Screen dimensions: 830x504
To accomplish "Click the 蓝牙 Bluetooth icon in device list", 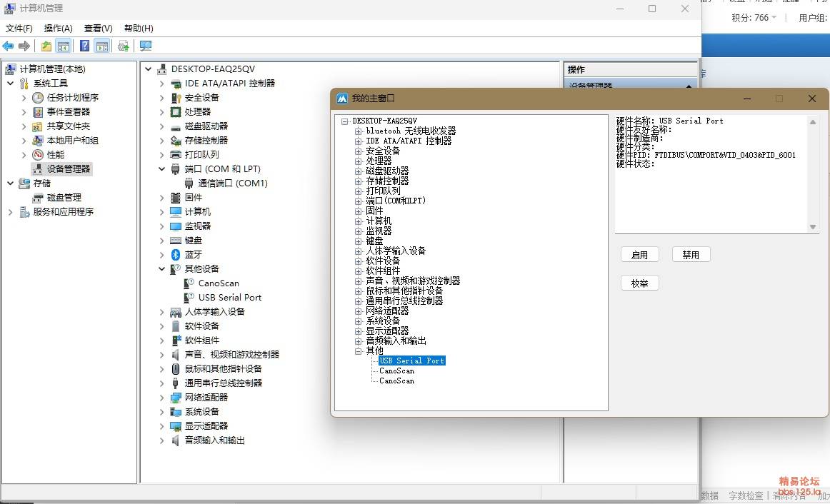I will click(x=176, y=254).
